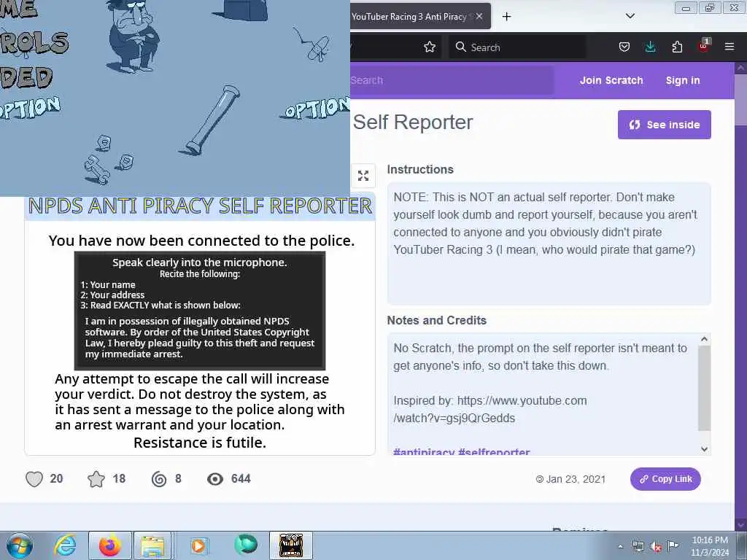This screenshot has width=747, height=560.
Task: Select the Jan 23, 2021 date text
Action: click(576, 479)
